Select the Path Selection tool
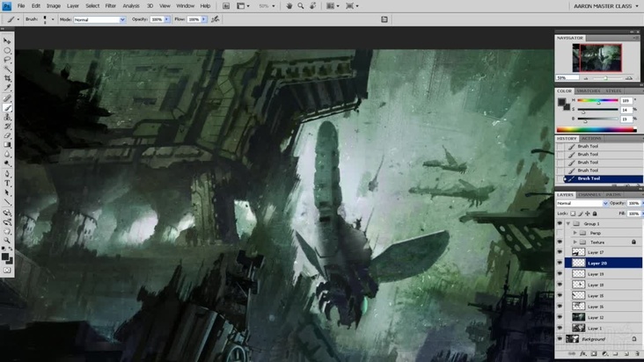The image size is (644, 362). [x=7, y=193]
